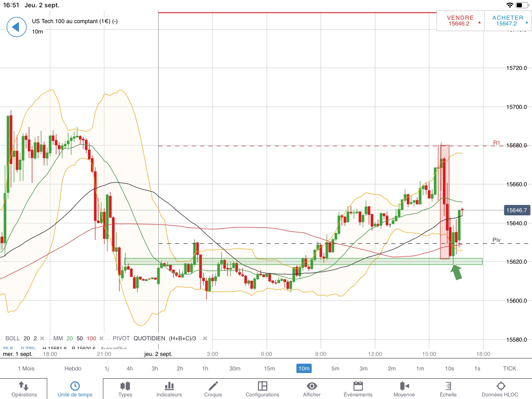Toggle Afficher eye visibility options

point(312,386)
